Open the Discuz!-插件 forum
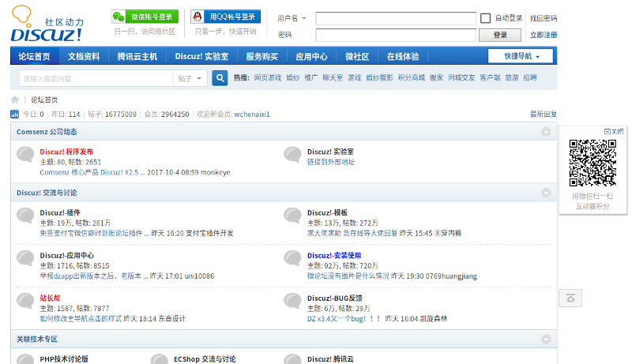The height and width of the screenshot is (364, 632). (60, 212)
